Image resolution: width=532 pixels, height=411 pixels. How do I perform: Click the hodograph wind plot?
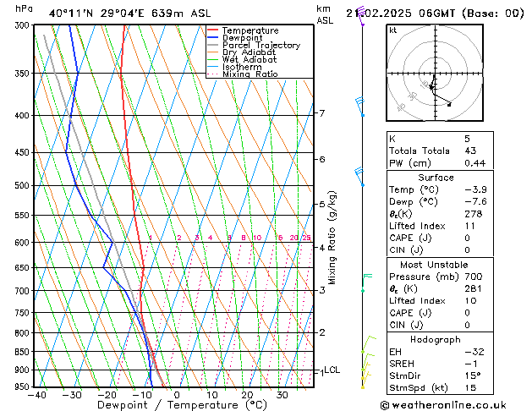pos(435,73)
